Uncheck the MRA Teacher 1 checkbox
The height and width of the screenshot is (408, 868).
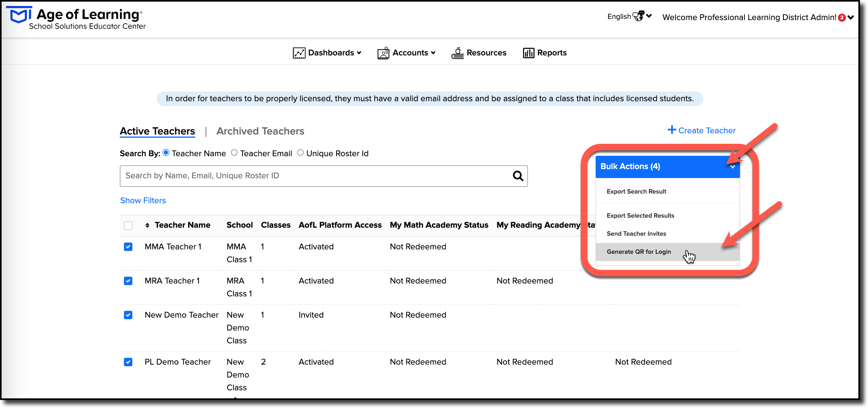128,281
